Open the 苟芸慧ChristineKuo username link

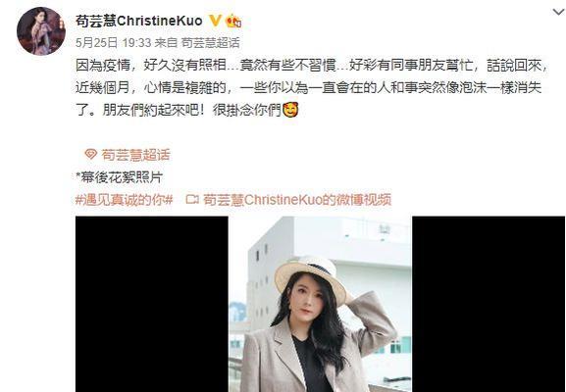tap(139, 21)
